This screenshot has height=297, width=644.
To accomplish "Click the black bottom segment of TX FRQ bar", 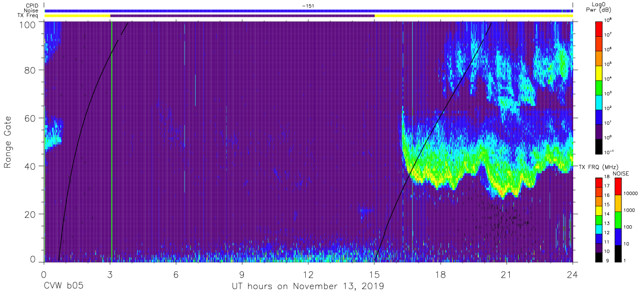I will point(598,257).
